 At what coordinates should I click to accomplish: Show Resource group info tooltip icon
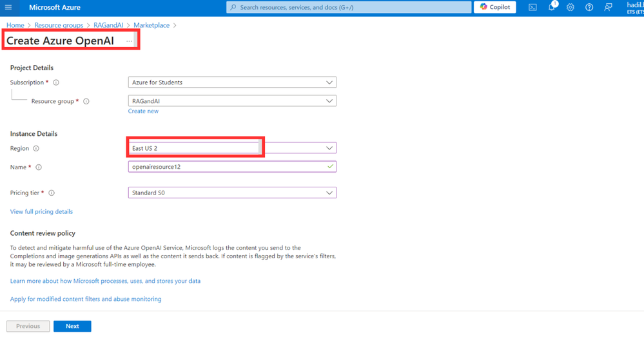click(x=86, y=101)
